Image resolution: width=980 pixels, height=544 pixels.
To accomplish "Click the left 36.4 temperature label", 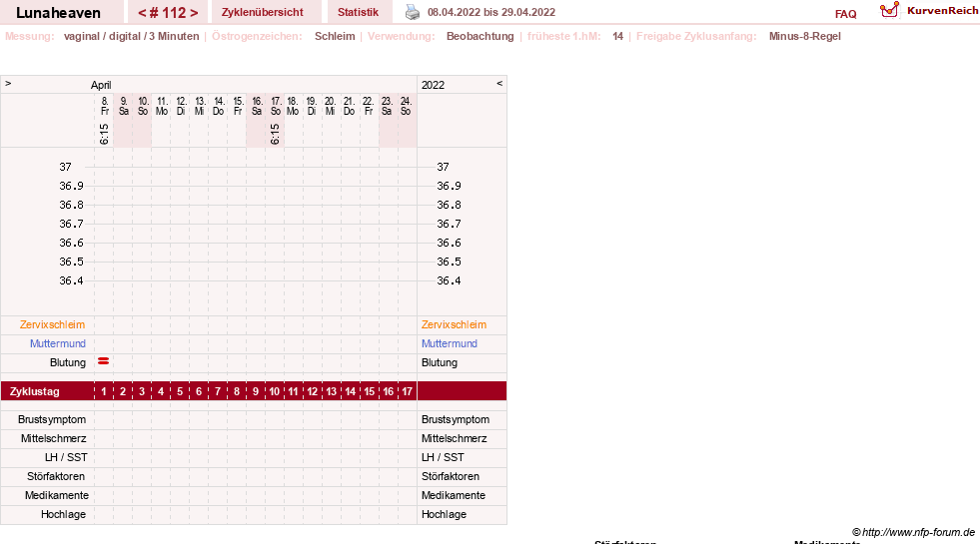I will click(x=71, y=280).
